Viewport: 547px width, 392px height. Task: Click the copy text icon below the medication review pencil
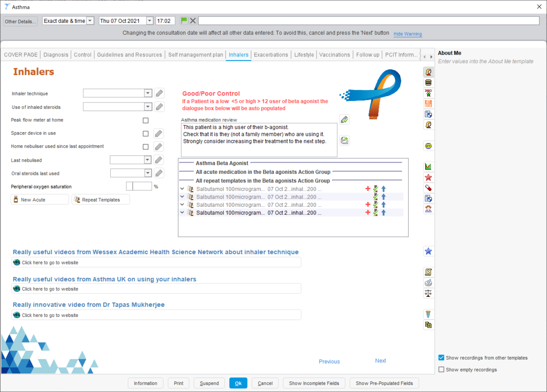point(344,140)
